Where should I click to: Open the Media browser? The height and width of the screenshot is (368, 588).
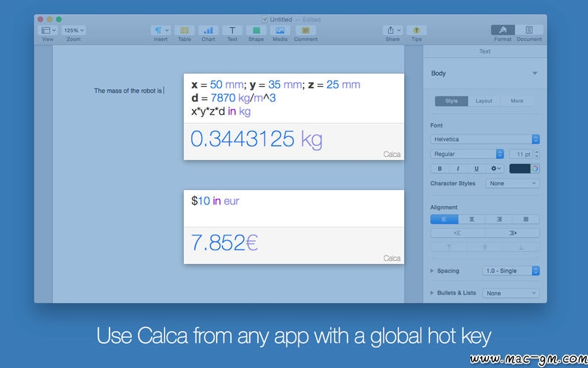pos(280,30)
